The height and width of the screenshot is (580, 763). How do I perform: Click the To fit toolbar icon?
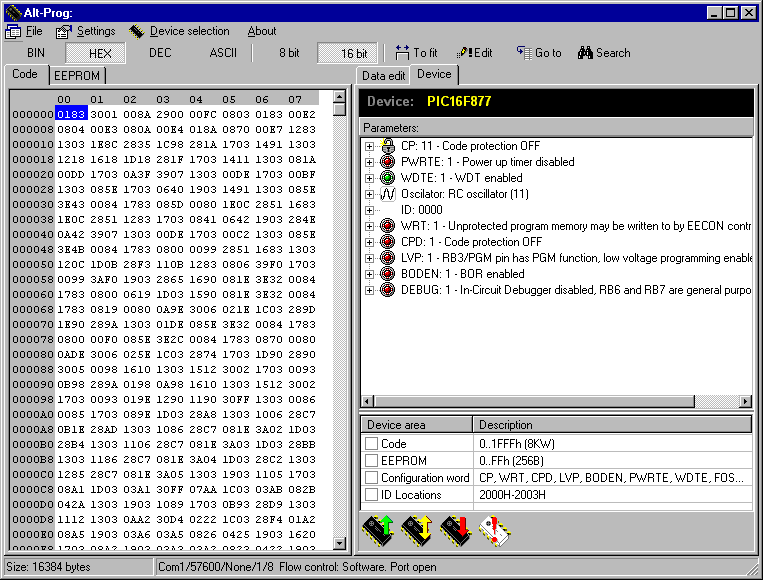(403, 53)
